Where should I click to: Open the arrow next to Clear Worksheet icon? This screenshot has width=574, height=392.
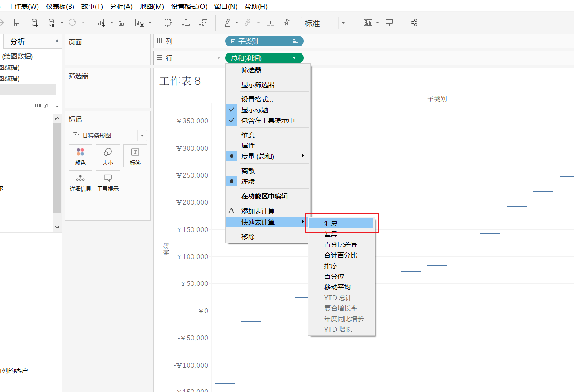150,23
